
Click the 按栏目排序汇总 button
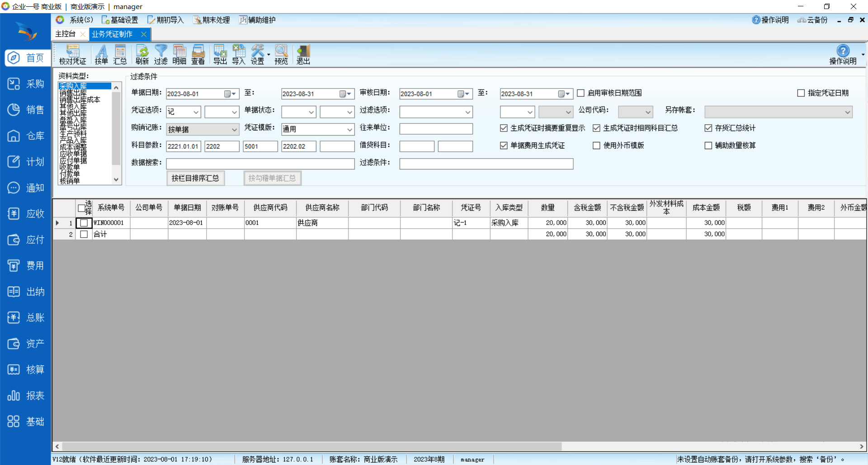coord(195,178)
